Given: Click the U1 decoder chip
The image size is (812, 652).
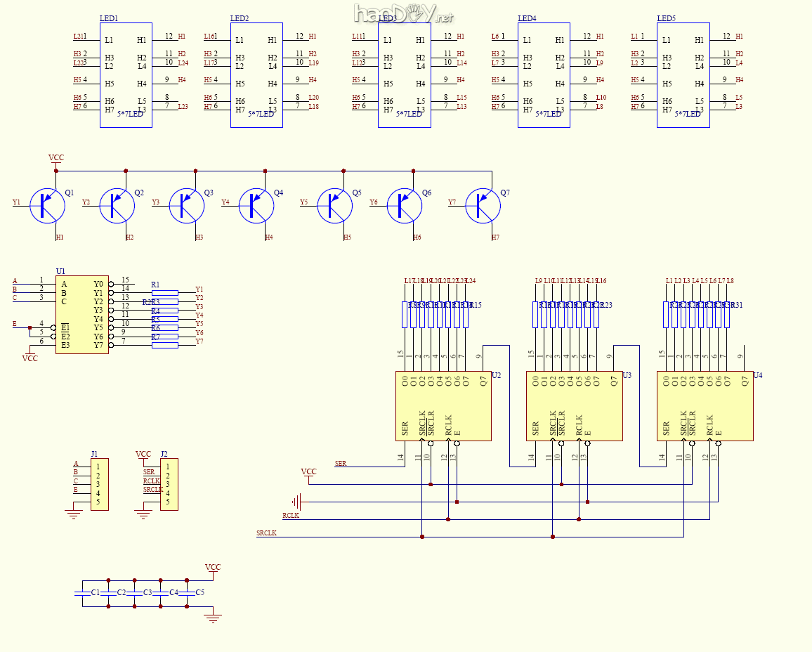Looking at the screenshot, I should [82, 314].
